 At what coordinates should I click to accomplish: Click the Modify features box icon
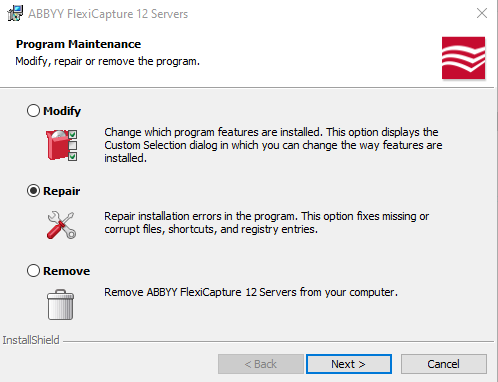pyautogui.click(x=62, y=145)
